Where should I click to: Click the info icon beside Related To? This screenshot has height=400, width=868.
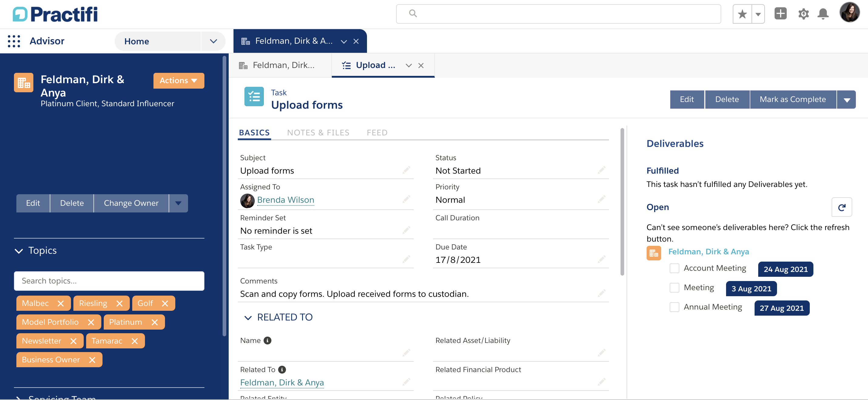(x=282, y=369)
